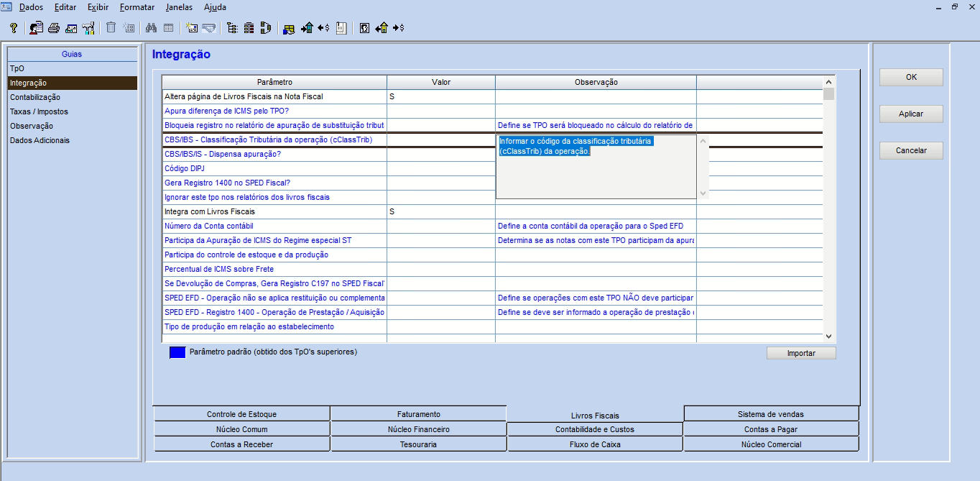The height and width of the screenshot is (481, 980).
Task: Click the printer icon in the toolbar
Action: tap(54, 28)
